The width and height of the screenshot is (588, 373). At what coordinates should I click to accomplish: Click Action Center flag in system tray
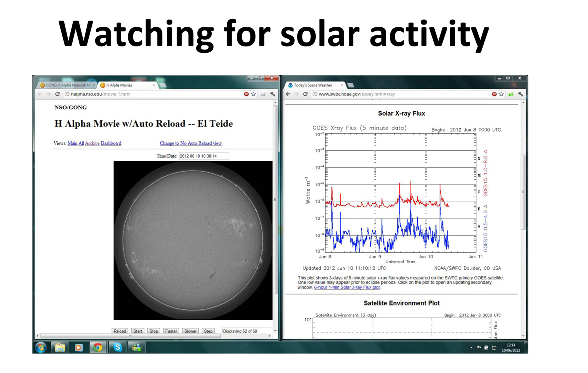pyautogui.click(x=479, y=348)
